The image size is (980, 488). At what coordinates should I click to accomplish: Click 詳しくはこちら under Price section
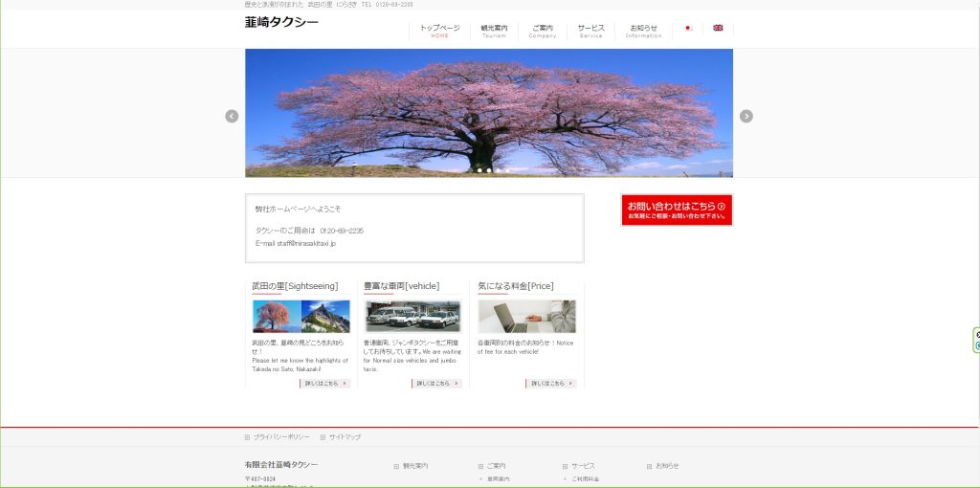click(x=551, y=384)
